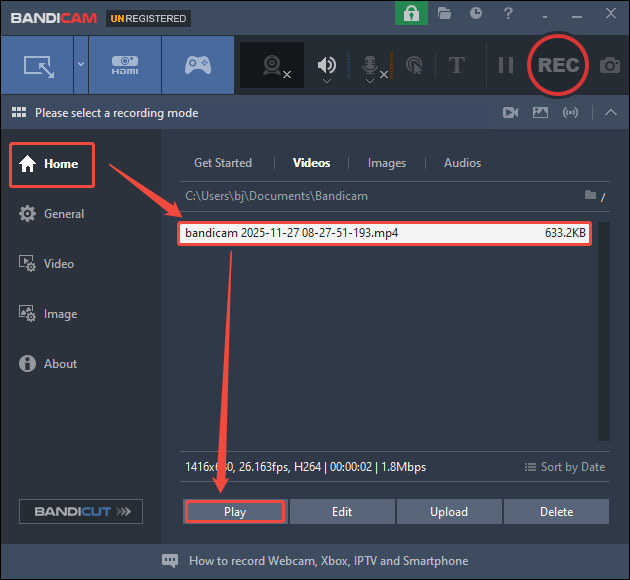Click the UNREGISTERED badge
The image size is (630, 580).
click(x=148, y=18)
